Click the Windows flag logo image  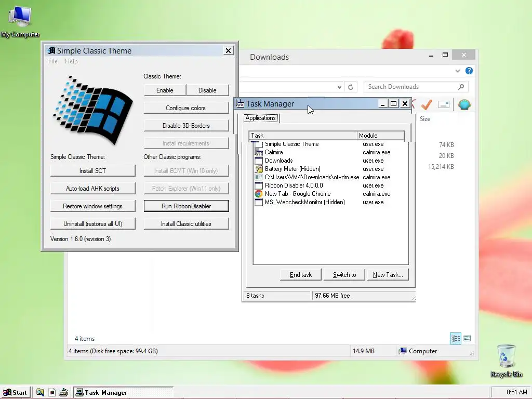click(x=92, y=110)
